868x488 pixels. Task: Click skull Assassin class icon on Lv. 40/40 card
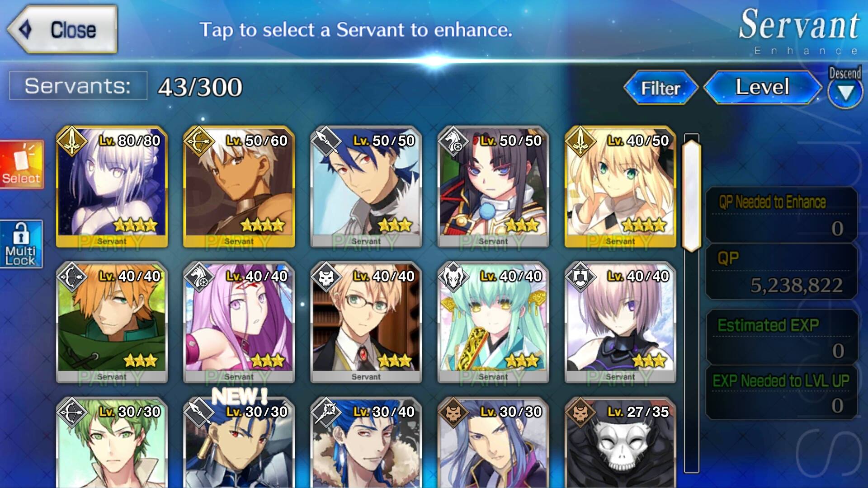[x=326, y=277]
